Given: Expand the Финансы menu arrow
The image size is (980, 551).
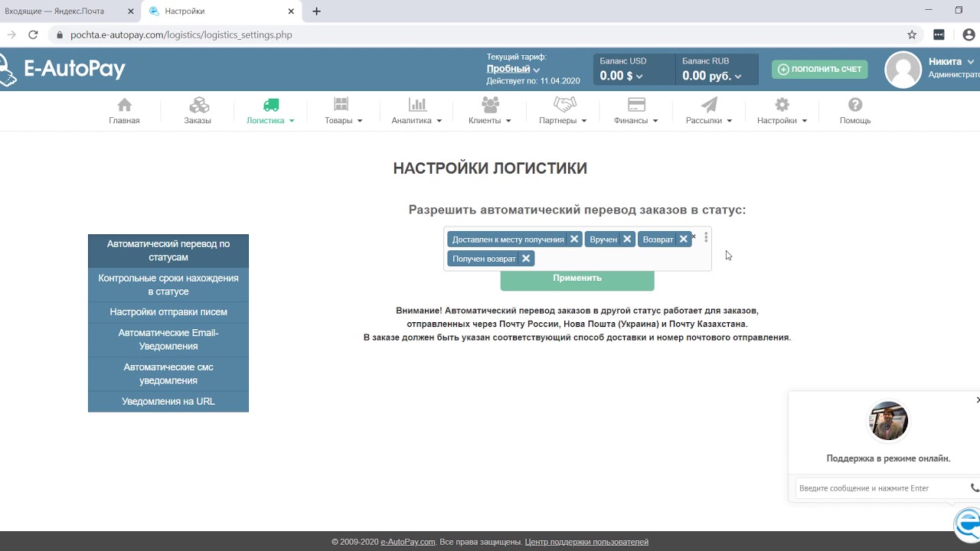Looking at the screenshot, I should pos(655,121).
